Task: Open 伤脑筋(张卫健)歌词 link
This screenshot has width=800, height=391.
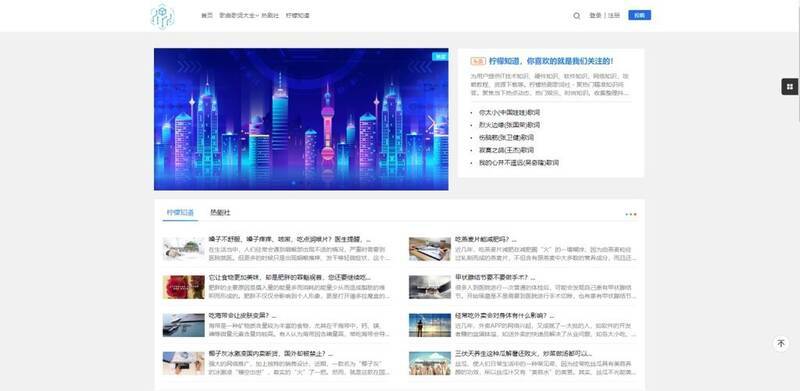Action: click(x=506, y=138)
